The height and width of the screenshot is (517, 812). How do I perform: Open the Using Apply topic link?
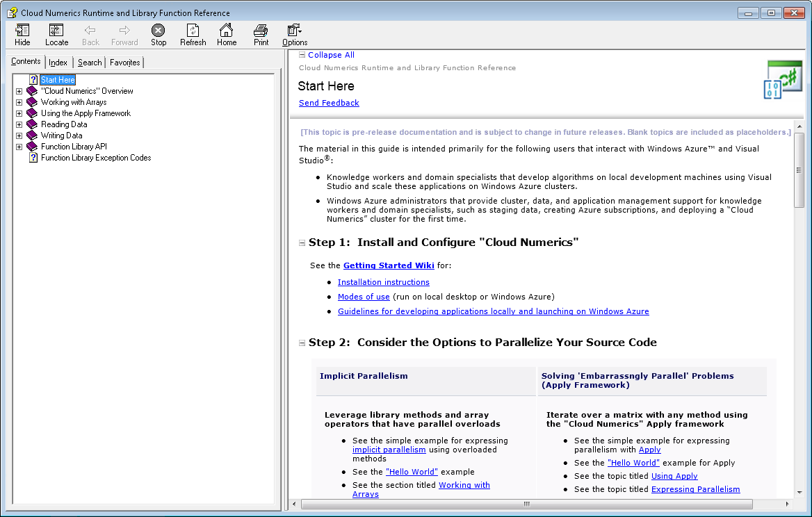pos(674,476)
